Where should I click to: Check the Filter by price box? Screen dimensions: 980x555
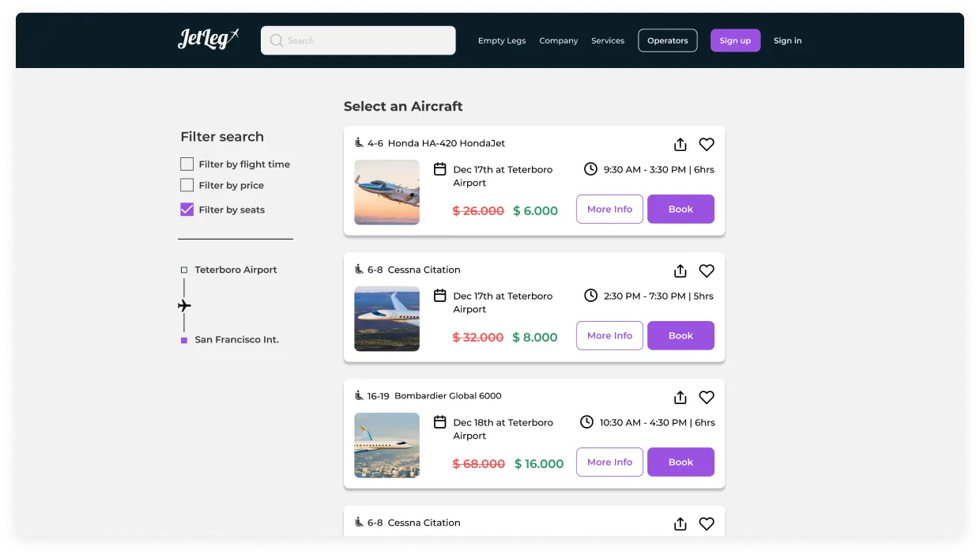coord(187,185)
